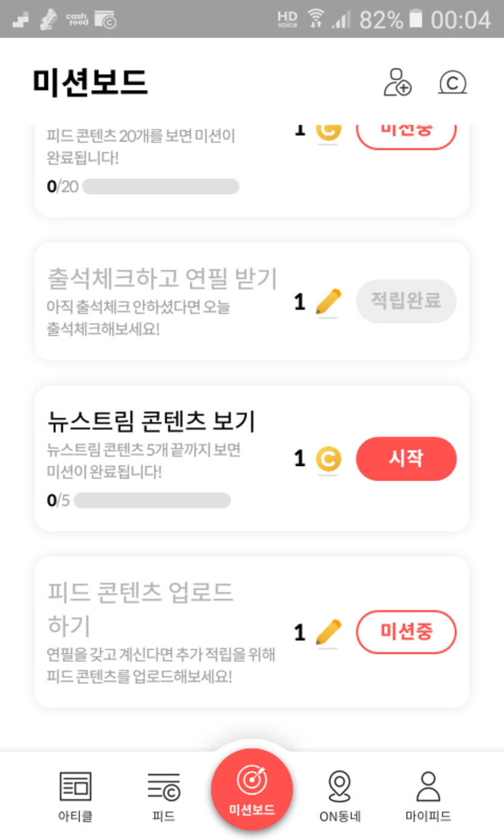Tap the Wi-Fi icon in status bar

pos(315,19)
